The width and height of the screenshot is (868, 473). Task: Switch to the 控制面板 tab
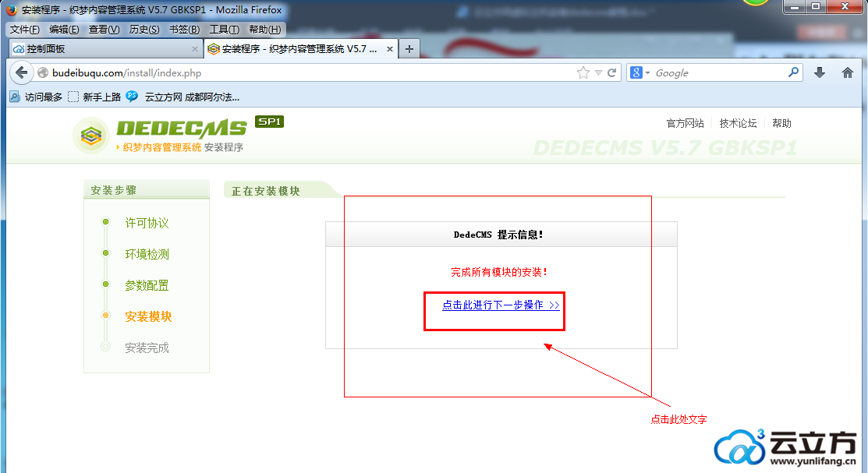(105, 49)
